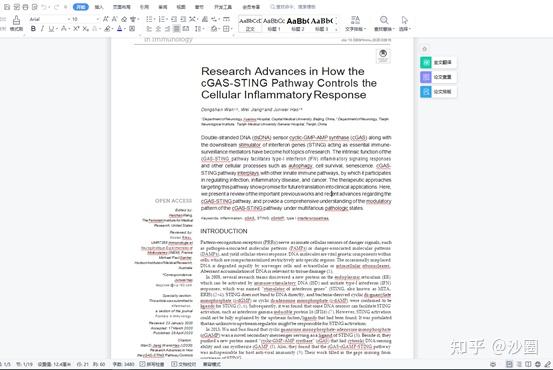Click the check-for-updates badge on page
This screenshot has height=370, width=553.
point(383,55)
